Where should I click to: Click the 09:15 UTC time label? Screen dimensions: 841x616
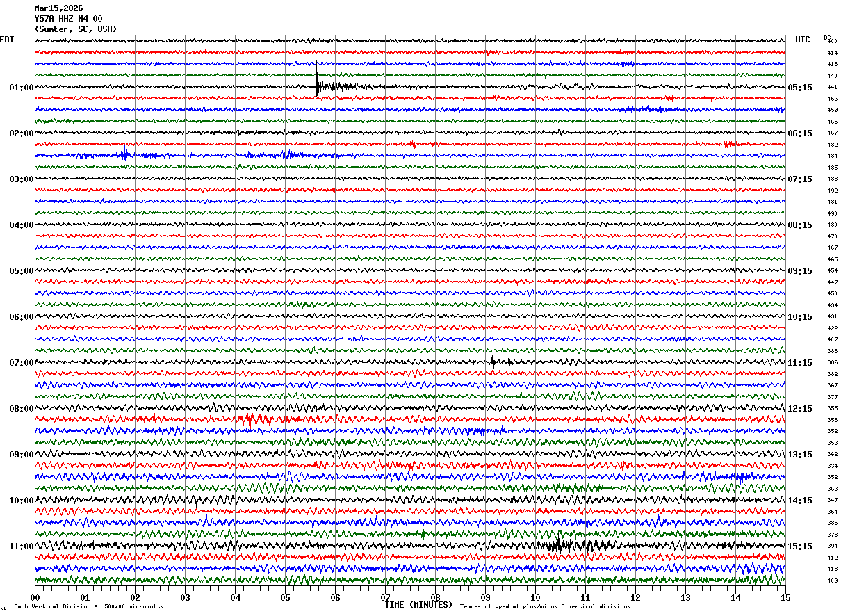(800, 271)
